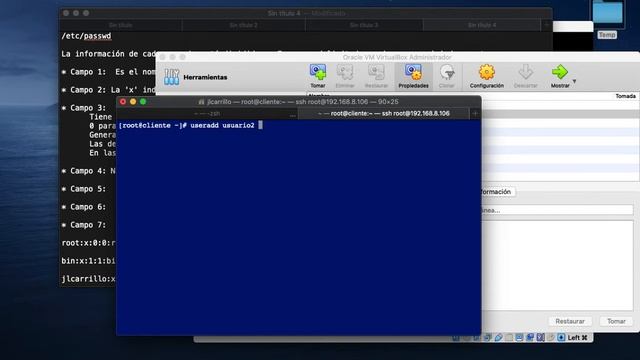Select the root@cliente ssh terminal tab
Viewport: 640px width, 360px height.
384,113
